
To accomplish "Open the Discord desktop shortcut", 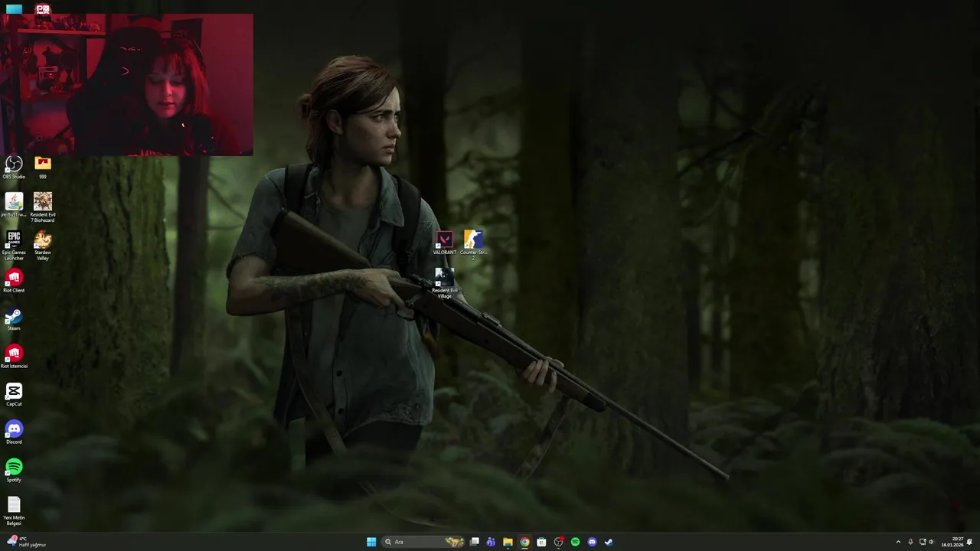I will pyautogui.click(x=14, y=432).
